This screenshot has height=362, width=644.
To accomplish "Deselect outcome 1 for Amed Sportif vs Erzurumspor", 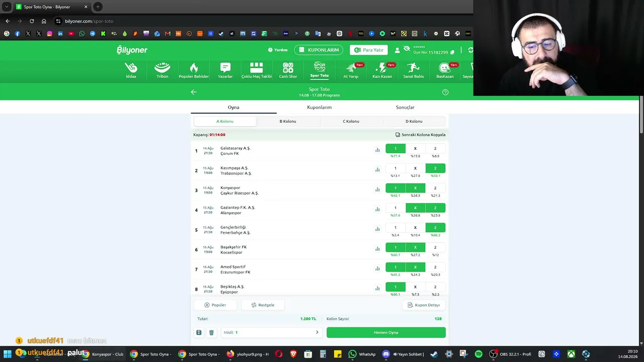I will (395, 267).
